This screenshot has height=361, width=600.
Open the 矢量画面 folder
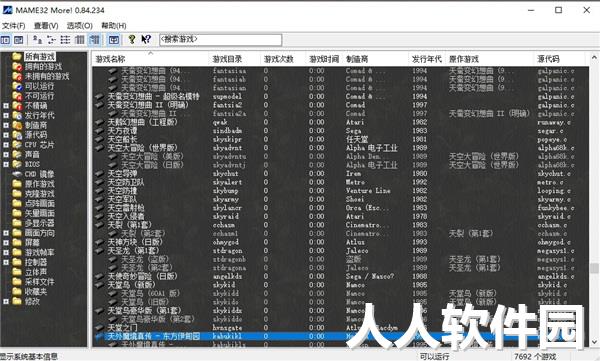click(x=39, y=213)
